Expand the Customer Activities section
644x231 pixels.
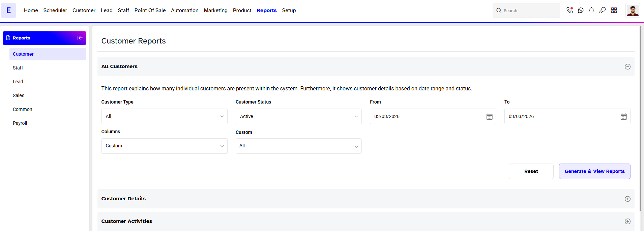pos(627,222)
